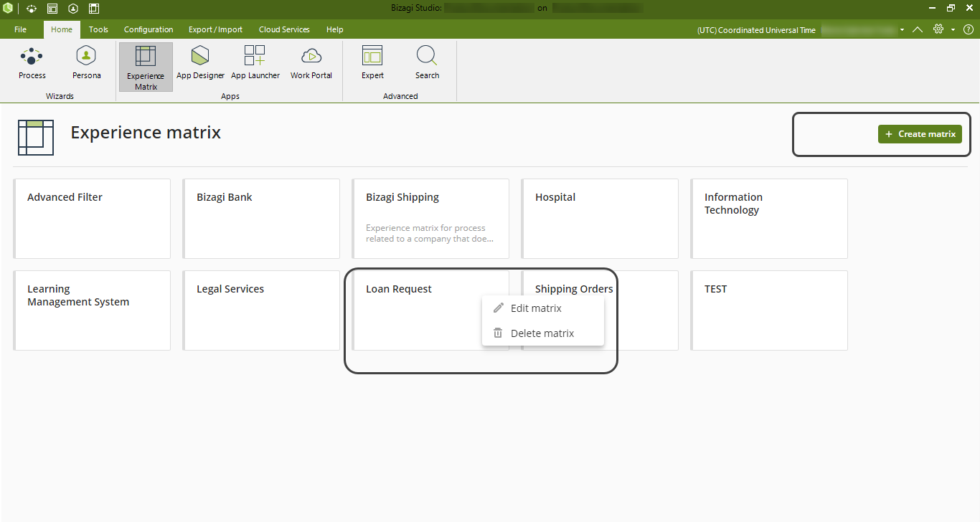Open the Cloud Services tab
Image resolution: width=980 pixels, height=522 pixels.
(x=284, y=29)
